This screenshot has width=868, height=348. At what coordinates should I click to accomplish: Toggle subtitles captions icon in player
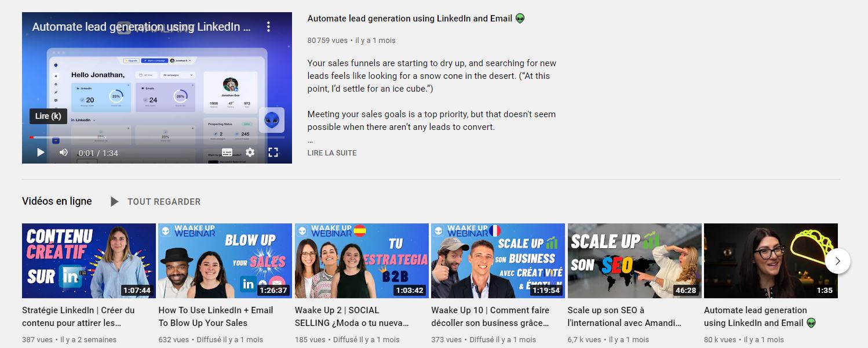[x=227, y=152]
